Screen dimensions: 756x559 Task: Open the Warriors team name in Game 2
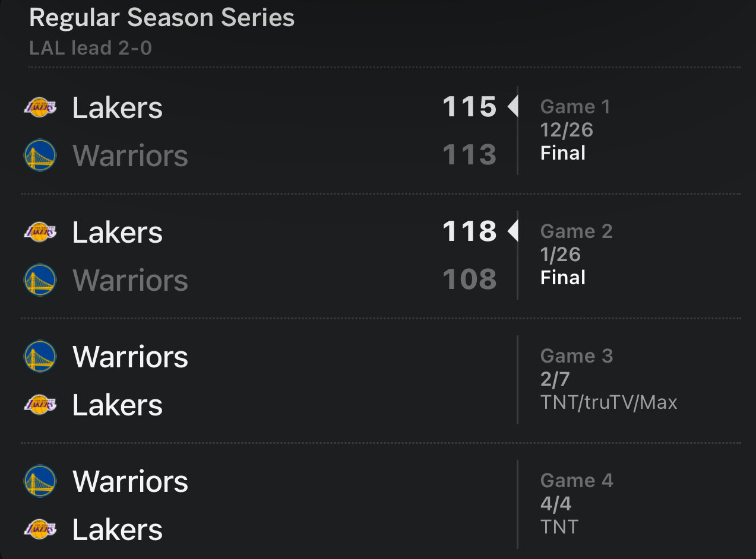(130, 280)
